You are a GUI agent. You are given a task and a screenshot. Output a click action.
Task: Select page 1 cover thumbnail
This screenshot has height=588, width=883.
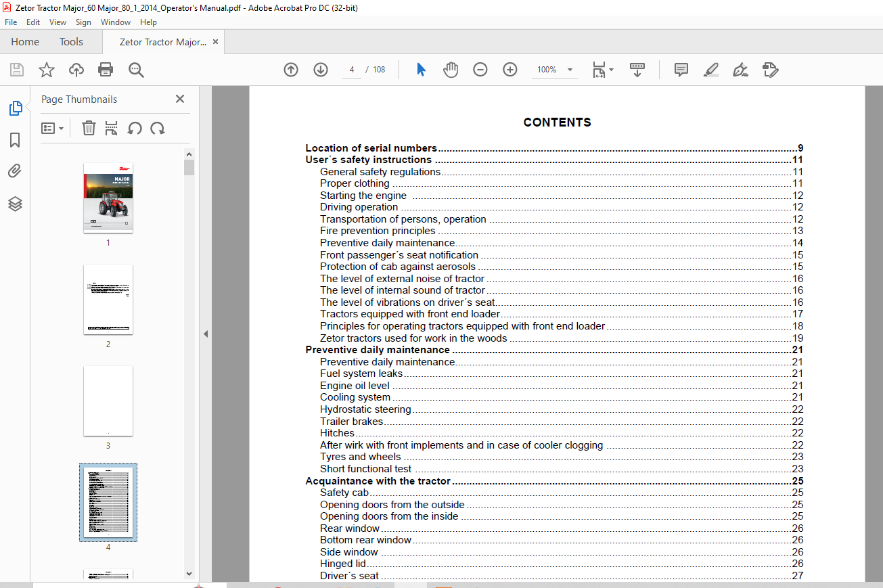[x=108, y=198]
